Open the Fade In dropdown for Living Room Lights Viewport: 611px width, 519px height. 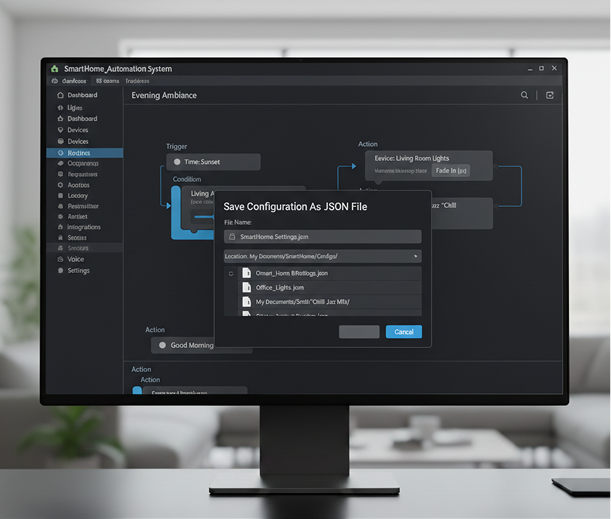pos(451,171)
